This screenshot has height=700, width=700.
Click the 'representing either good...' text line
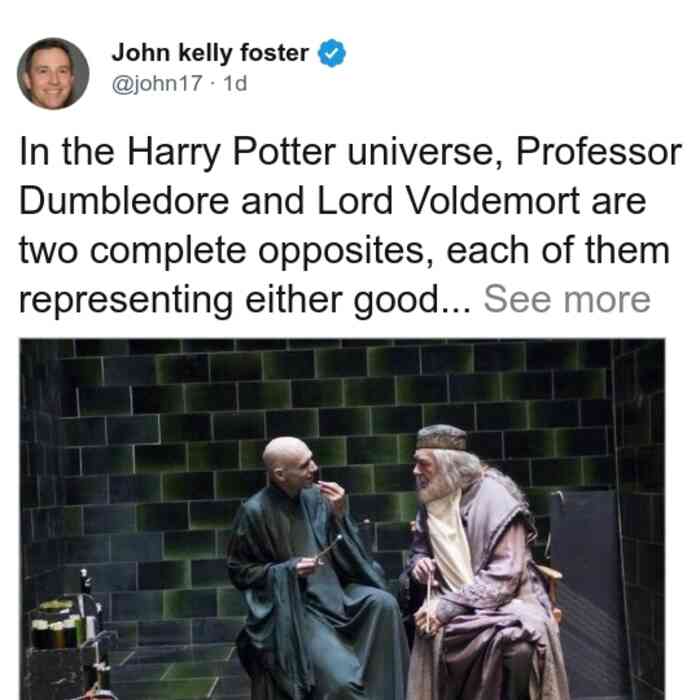click(x=245, y=300)
